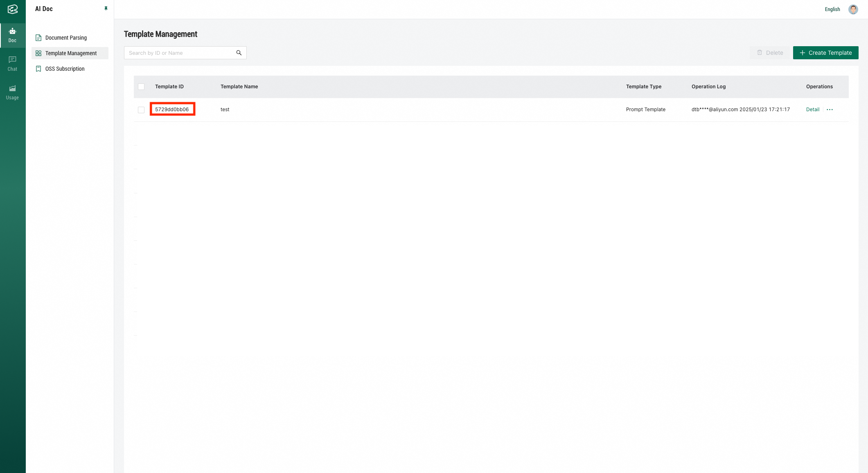Select Template Management in sidebar
Viewport: 868px width, 473px height.
71,53
